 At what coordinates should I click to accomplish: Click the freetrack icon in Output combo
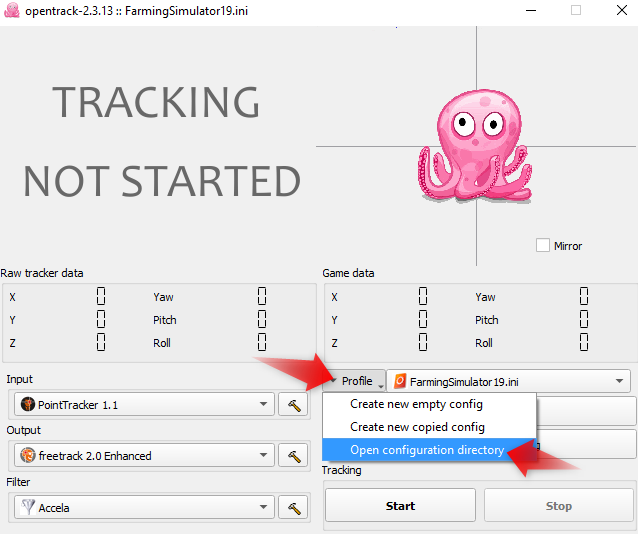tap(28, 455)
